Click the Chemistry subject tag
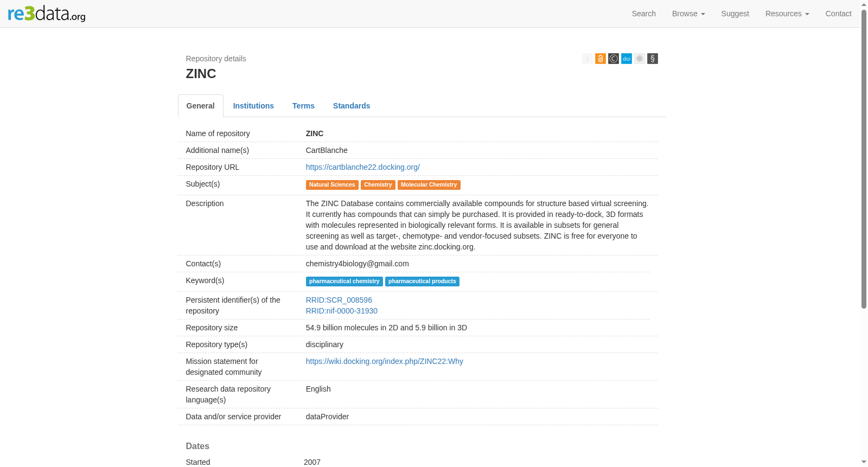This screenshot has height=467, width=868. [x=378, y=185]
